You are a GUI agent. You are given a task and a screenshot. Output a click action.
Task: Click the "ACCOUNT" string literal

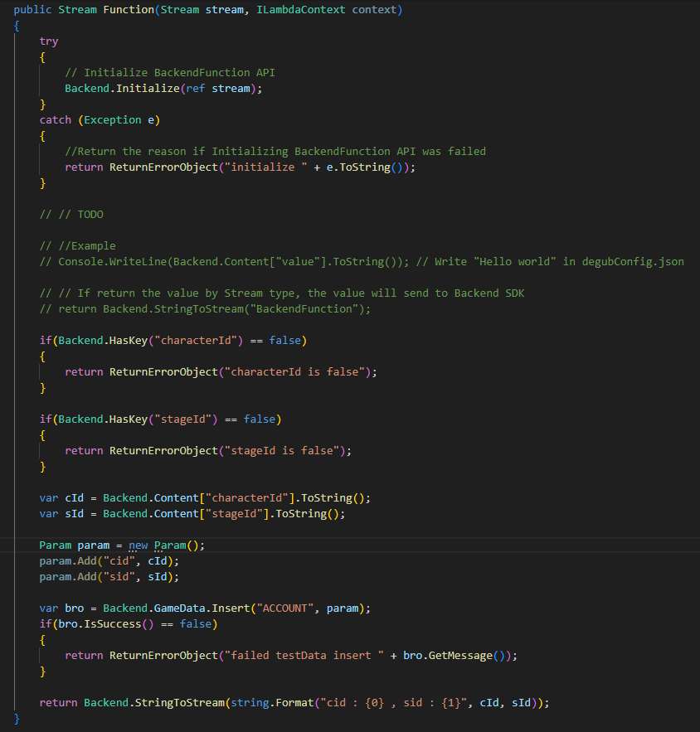tap(284, 608)
